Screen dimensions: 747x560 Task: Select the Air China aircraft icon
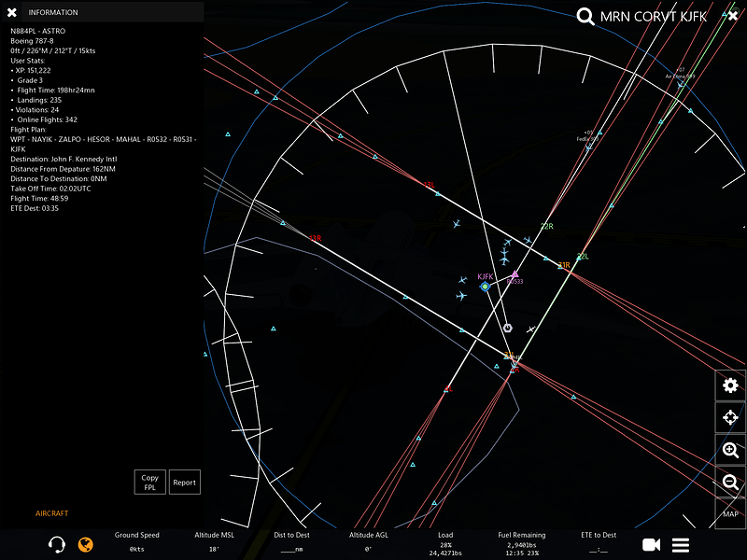(x=681, y=84)
